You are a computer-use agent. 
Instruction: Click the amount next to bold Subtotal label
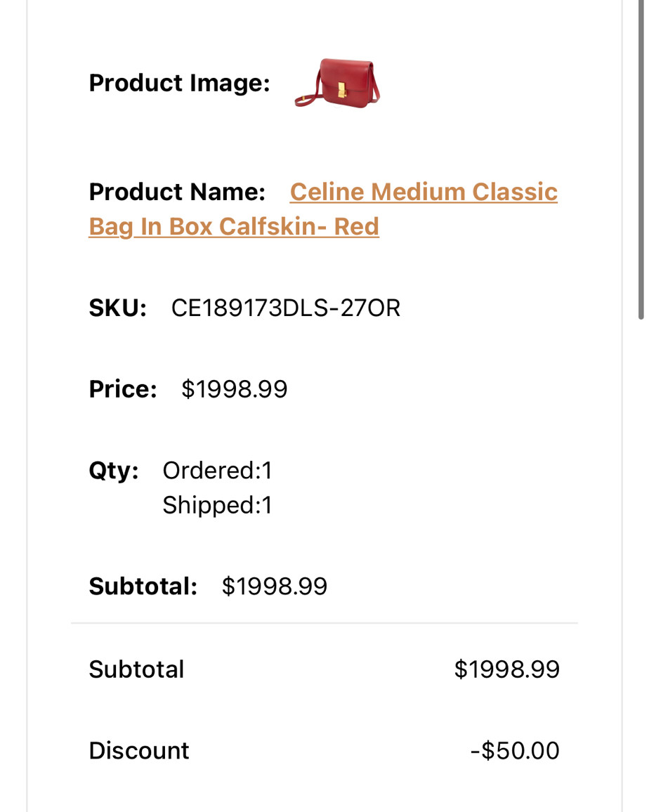pos(275,587)
